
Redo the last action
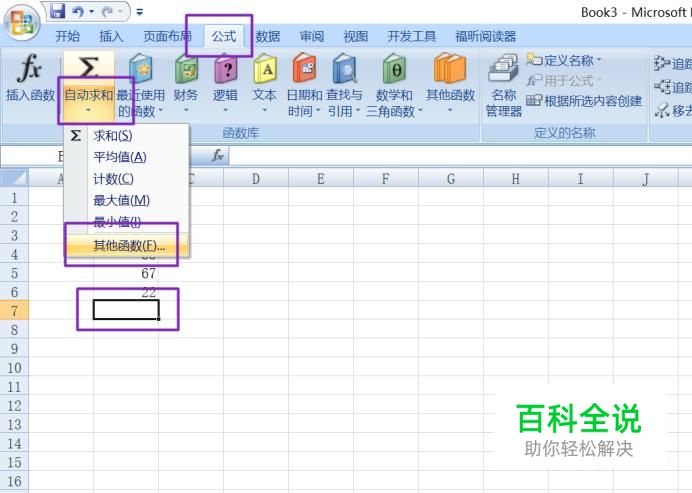click(x=108, y=12)
